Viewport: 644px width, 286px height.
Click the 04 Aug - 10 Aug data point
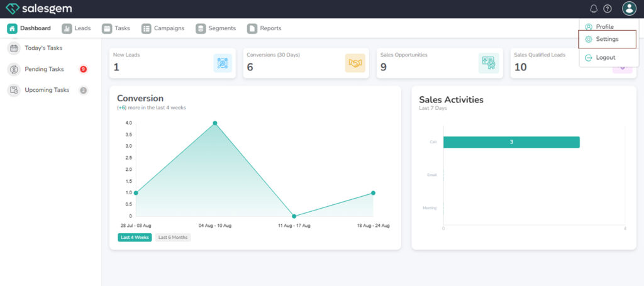click(x=215, y=123)
